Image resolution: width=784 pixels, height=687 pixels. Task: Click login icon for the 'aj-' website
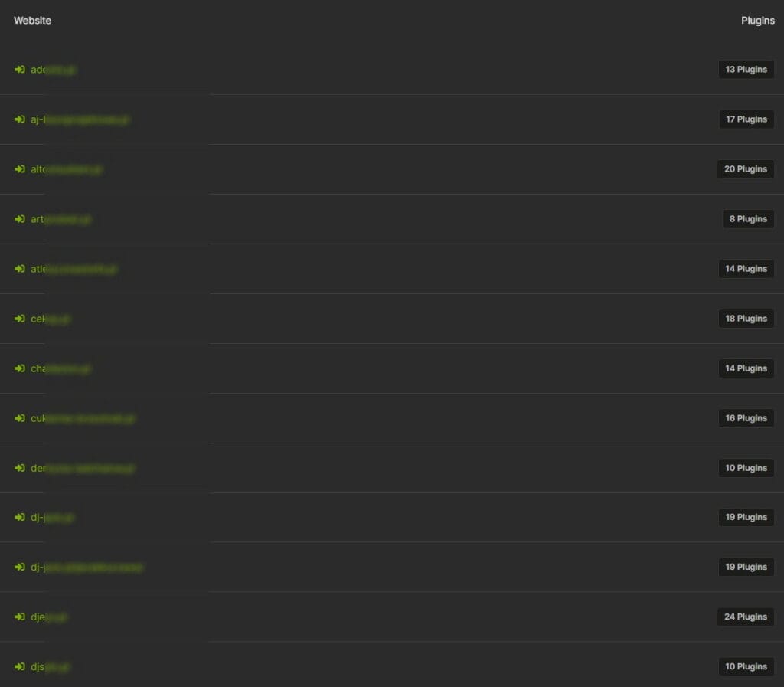pyautogui.click(x=19, y=119)
